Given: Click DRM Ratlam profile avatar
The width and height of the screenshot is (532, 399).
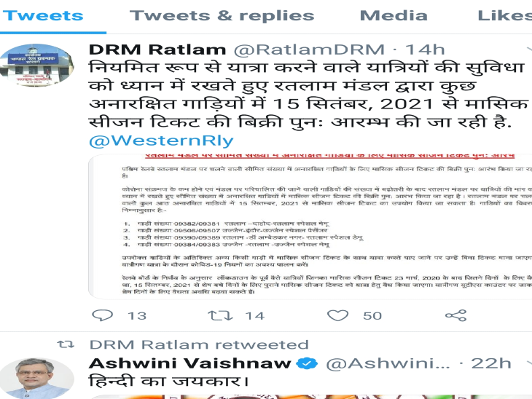Looking at the screenshot, I should tap(36, 65).
